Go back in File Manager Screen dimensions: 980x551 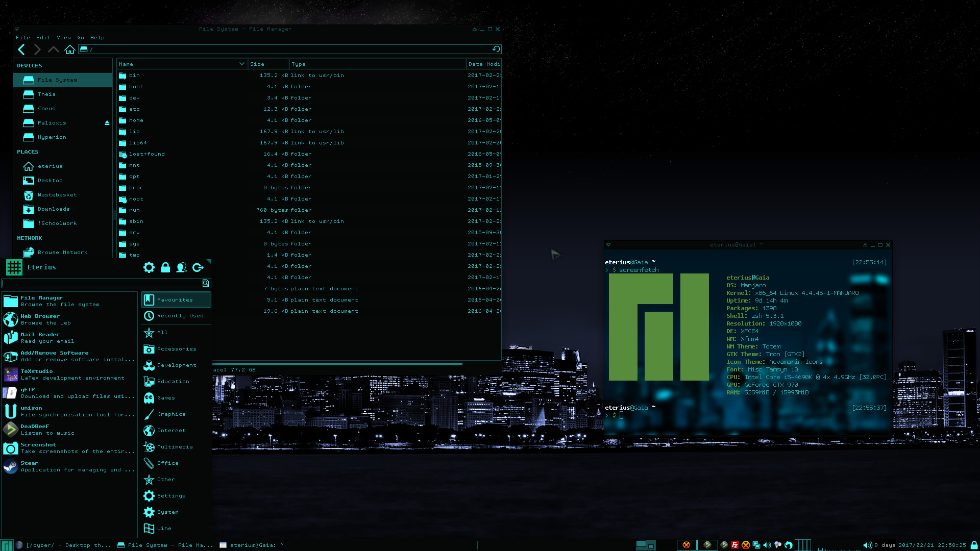tap(21, 49)
